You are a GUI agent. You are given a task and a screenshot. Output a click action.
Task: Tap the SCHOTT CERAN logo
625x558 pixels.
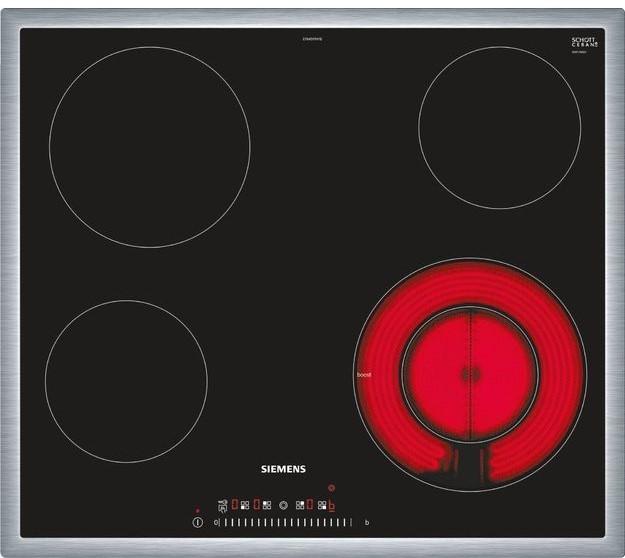(x=584, y=43)
